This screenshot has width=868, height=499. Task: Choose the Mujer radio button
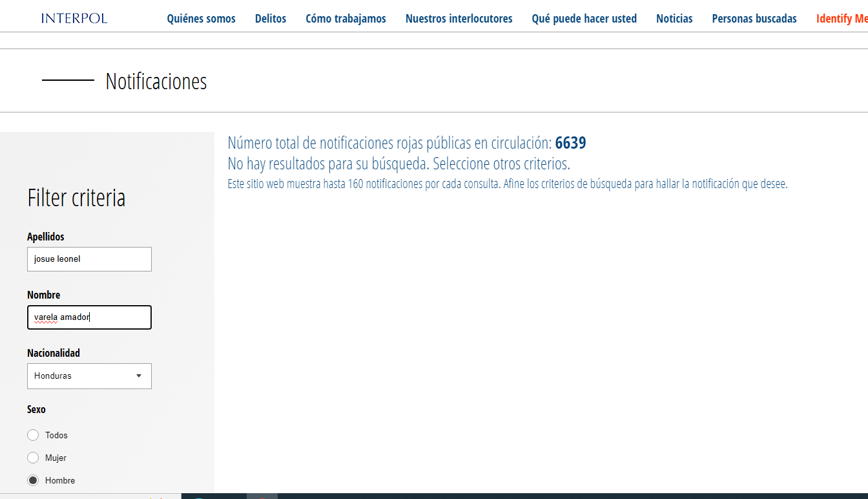33,458
